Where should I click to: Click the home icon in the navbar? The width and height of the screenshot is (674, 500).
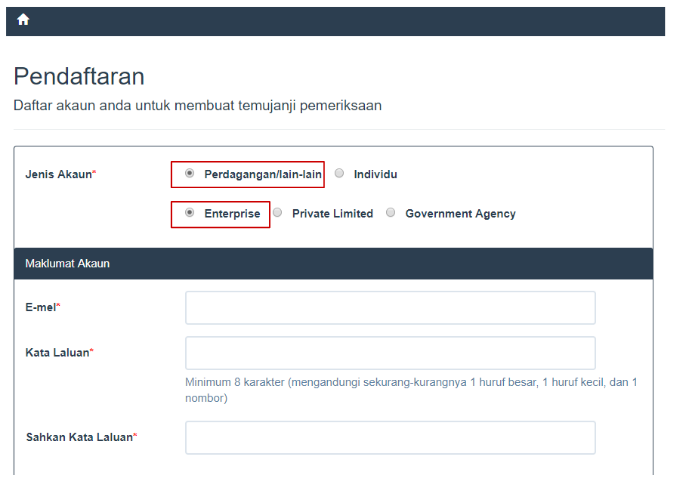[x=23, y=20]
